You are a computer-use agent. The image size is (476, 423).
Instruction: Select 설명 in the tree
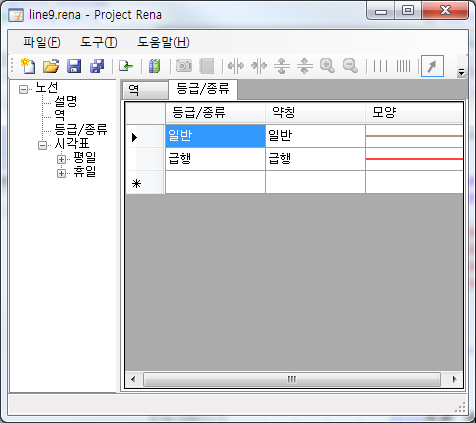66,101
